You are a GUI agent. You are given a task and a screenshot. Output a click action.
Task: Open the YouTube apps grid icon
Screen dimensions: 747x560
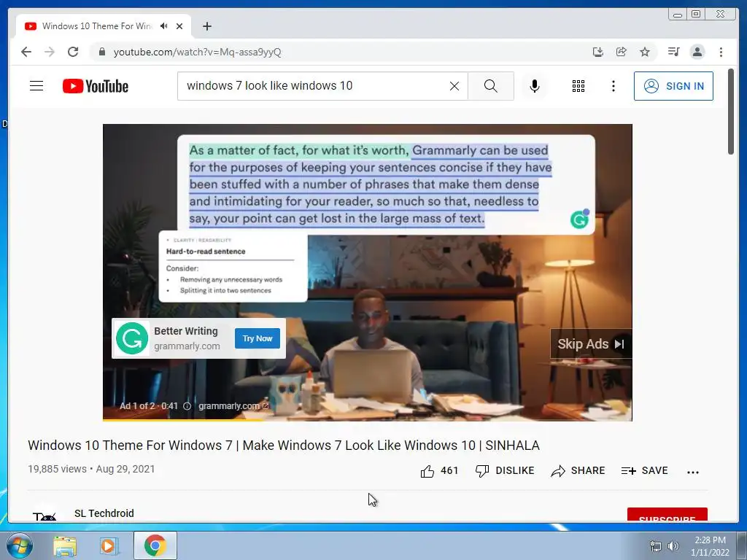(578, 86)
